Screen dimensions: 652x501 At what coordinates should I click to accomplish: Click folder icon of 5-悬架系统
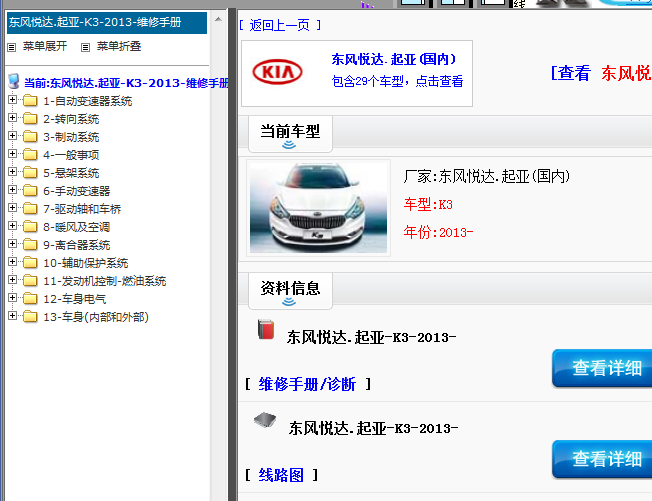pyautogui.click(x=30, y=173)
